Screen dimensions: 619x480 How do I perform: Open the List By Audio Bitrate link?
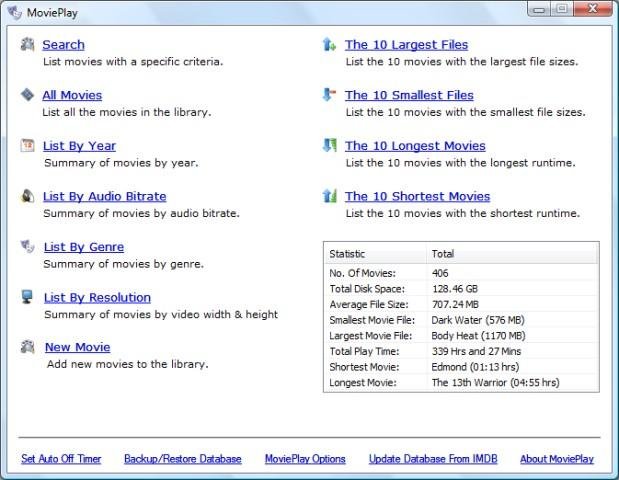coord(105,196)
